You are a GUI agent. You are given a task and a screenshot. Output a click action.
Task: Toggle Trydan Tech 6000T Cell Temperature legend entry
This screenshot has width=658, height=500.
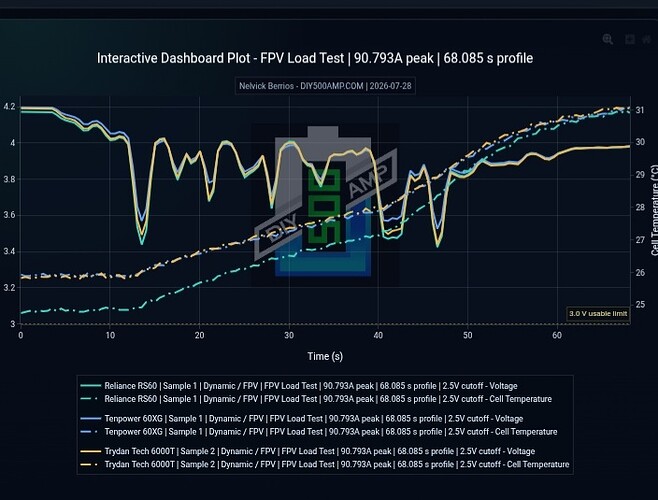coord(324,464)
